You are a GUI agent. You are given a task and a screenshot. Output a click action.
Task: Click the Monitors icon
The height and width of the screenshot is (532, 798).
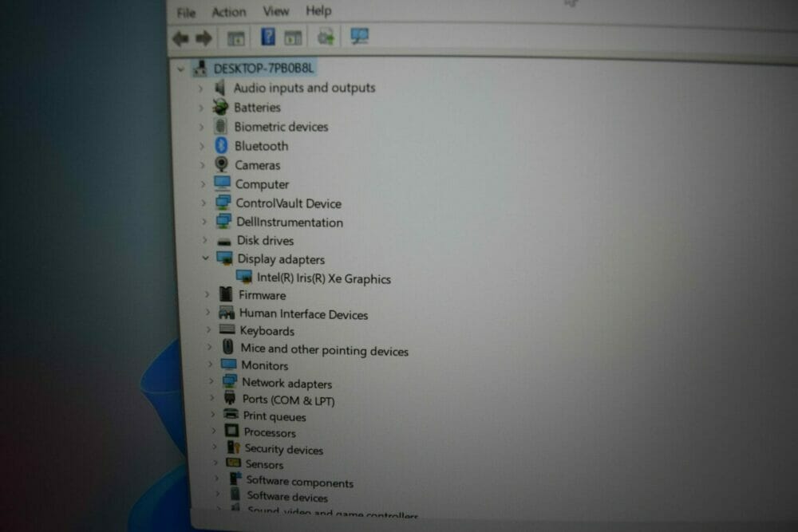click(x=228, y=365)
